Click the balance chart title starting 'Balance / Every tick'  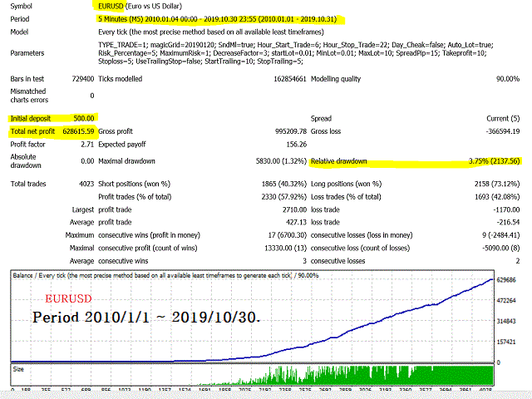click(x=165, y=275)
